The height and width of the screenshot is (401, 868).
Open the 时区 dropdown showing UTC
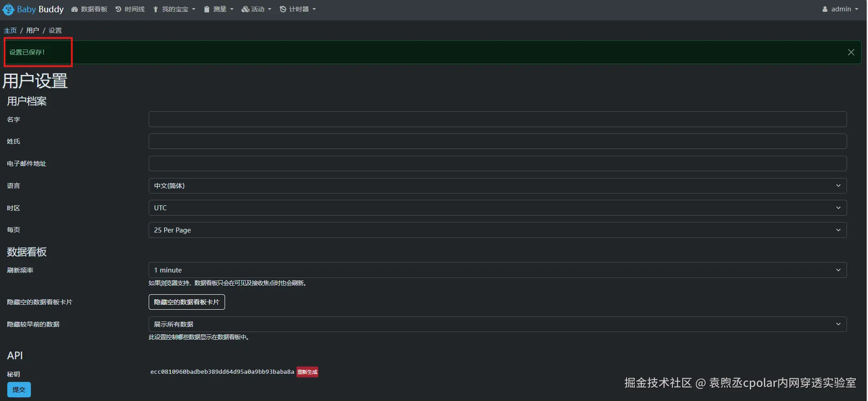(497, 208)
